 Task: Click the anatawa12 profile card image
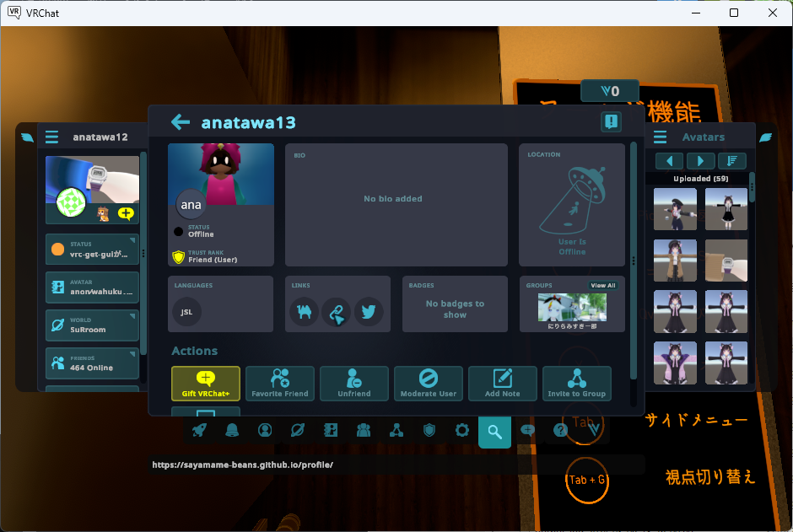[92, 180]
